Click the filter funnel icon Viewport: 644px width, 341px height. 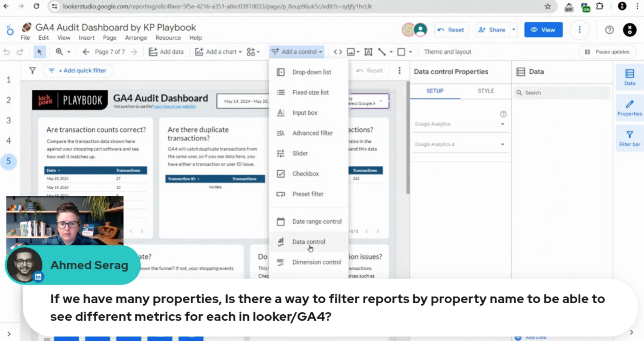click(x=32, y=71)
